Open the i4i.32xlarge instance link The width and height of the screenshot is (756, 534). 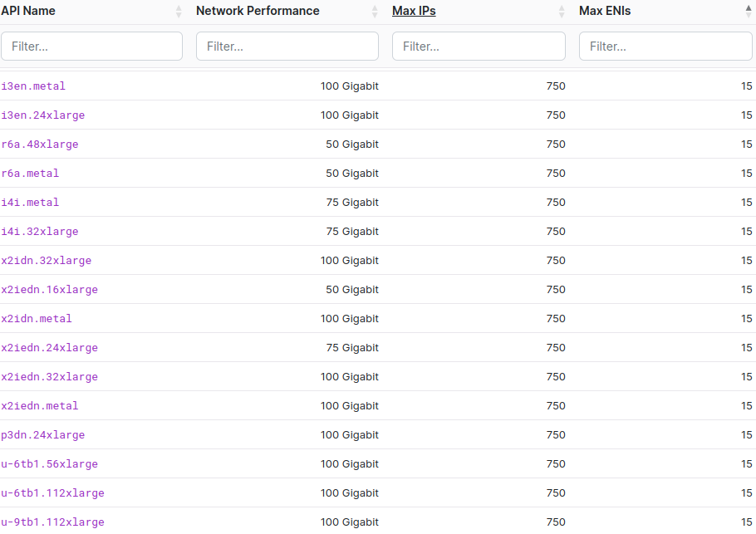click(x=40, y=232)
